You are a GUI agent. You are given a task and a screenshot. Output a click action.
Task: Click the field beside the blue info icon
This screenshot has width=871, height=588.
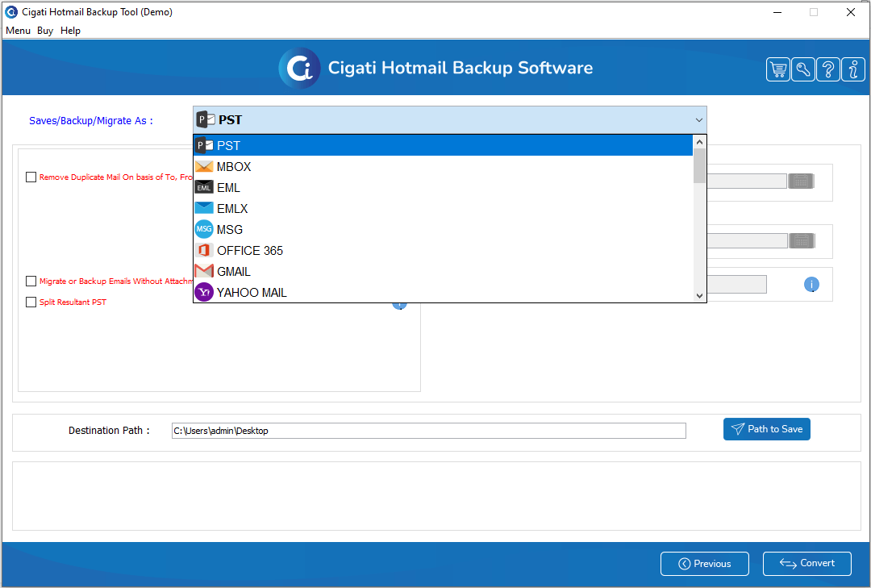coord(736,285)
